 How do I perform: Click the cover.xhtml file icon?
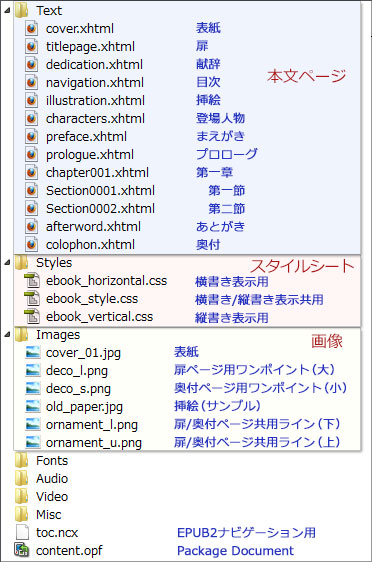pyautogui.click(x=32, y=28)
